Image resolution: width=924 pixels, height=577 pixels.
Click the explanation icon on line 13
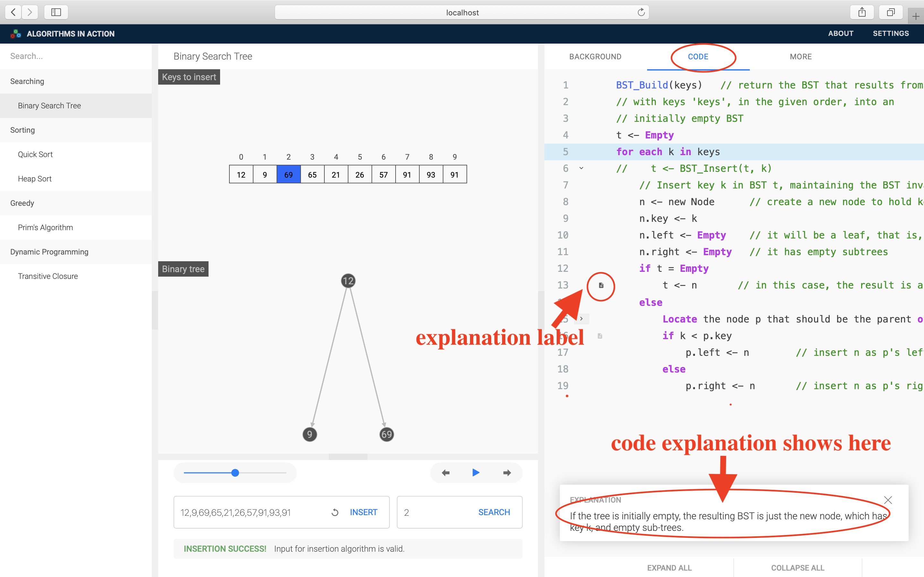coord(601,285)
